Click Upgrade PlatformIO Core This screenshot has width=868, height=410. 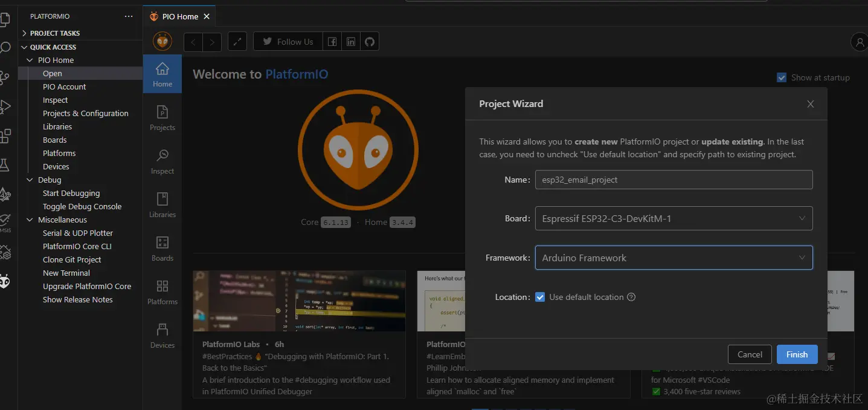[80, 286]
